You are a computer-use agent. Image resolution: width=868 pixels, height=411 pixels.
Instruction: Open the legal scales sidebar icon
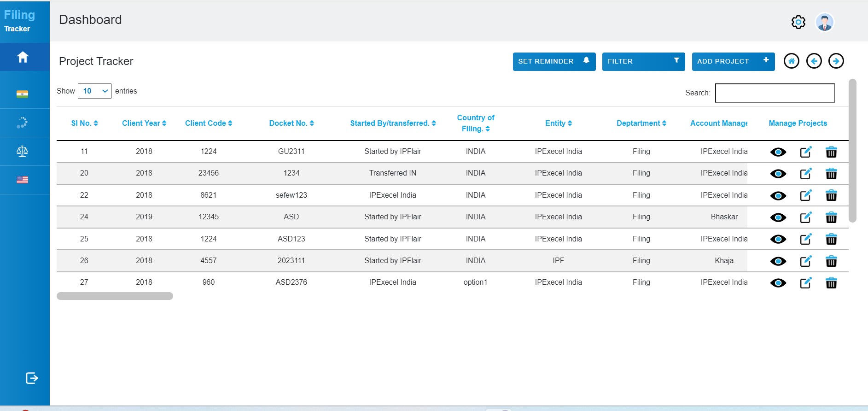[22, 151]
